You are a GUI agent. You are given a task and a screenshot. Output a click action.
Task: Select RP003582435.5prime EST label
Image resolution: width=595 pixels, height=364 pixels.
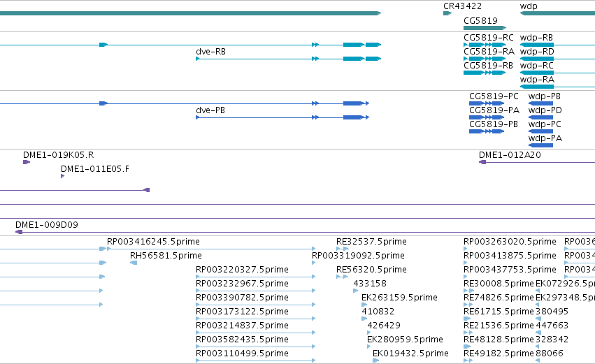tap(242, 340)
